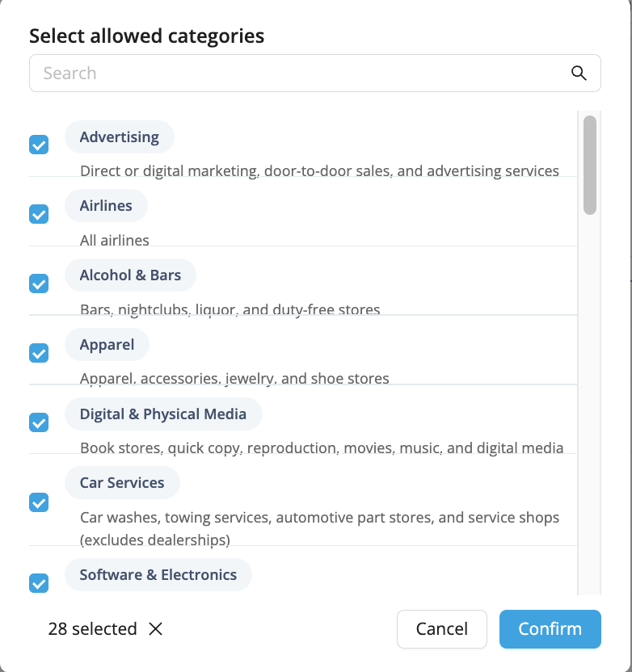Select the Alcohol & Bars label

[130, 275]
